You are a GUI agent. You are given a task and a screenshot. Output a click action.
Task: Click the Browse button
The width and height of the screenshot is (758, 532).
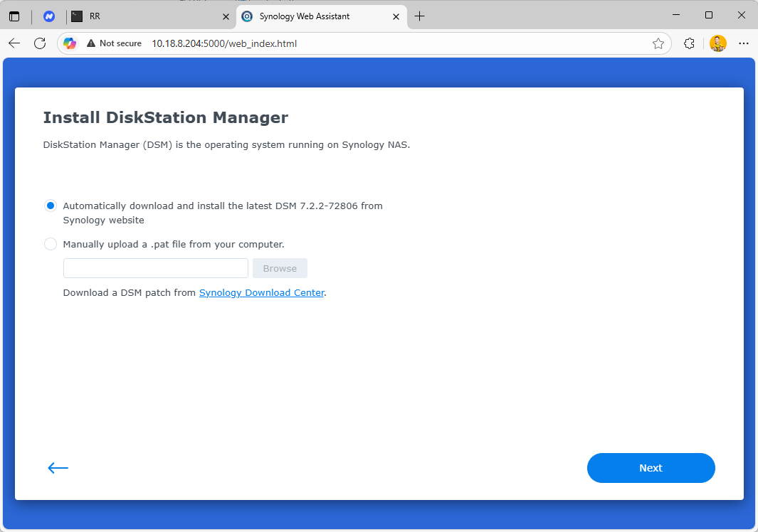tap(280, 268)
